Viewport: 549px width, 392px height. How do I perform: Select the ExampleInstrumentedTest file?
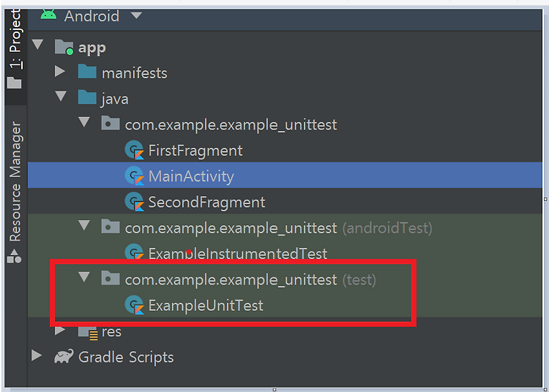click(237, 253)
